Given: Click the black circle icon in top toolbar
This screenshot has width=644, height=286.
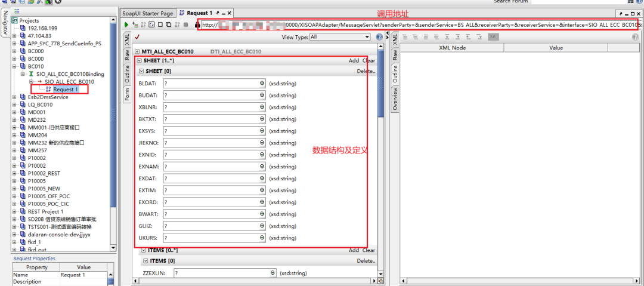Looking at the screenshot, I should (x=58, y=2).
